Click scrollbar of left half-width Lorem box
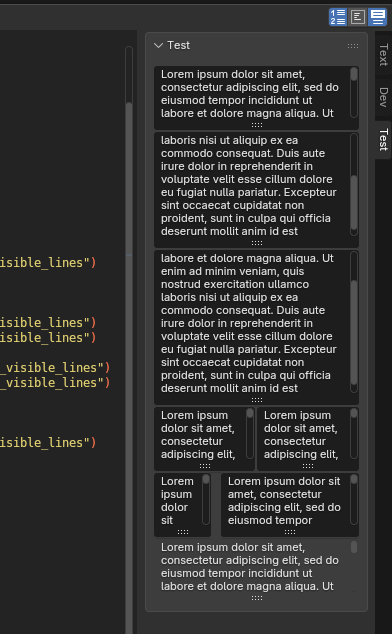 pyautogui.click(x=250, y=433)
